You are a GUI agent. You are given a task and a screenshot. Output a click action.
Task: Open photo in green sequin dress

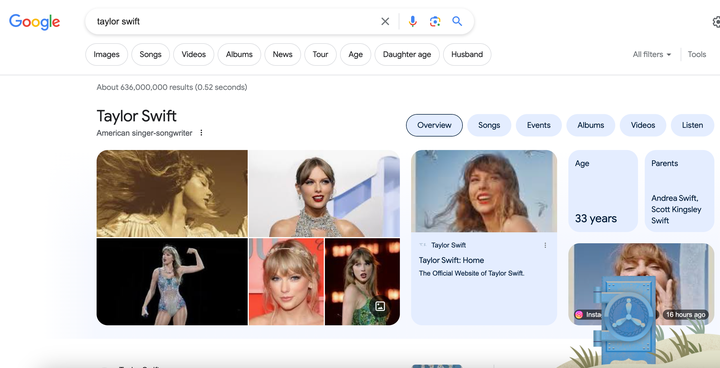point(362,282)
